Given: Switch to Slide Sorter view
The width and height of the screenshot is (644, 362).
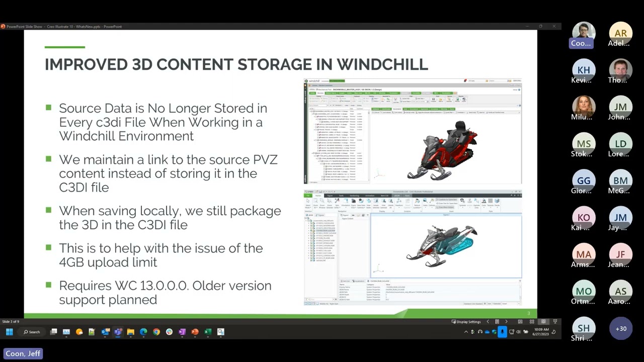Looking at the screenshot, I should [531, 322].
